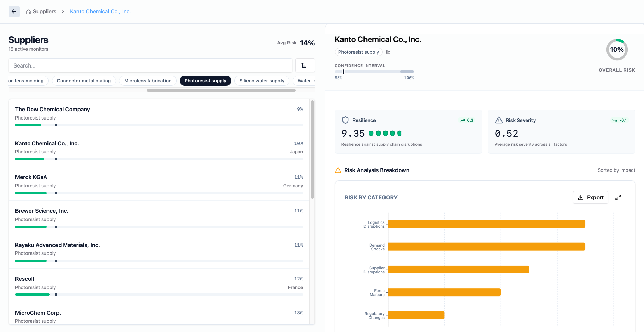The image size is (644, 332).
Task: Click the Export button on the risk chart
Action: tap(591, 197)
